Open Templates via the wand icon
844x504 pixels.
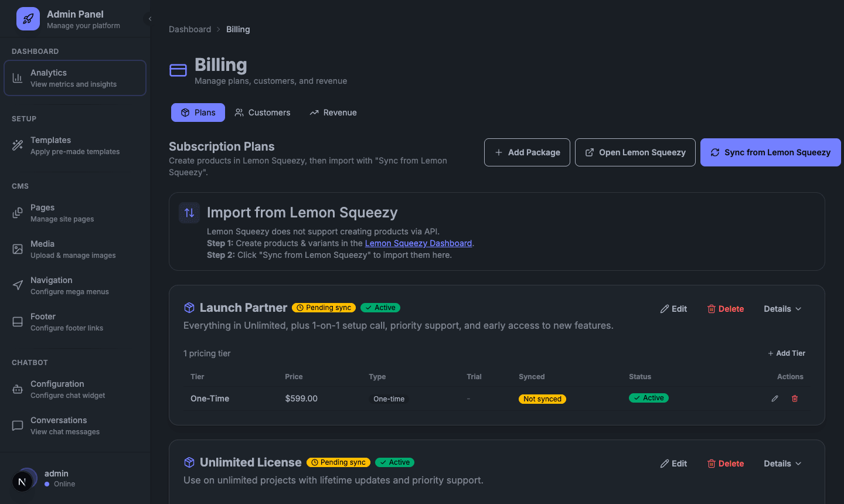18,145
